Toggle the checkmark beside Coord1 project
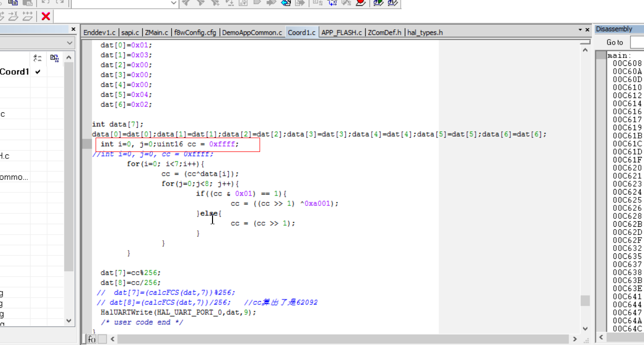Image resolution: width=644 pixels, height=345 pixels. tap(38, 72)
